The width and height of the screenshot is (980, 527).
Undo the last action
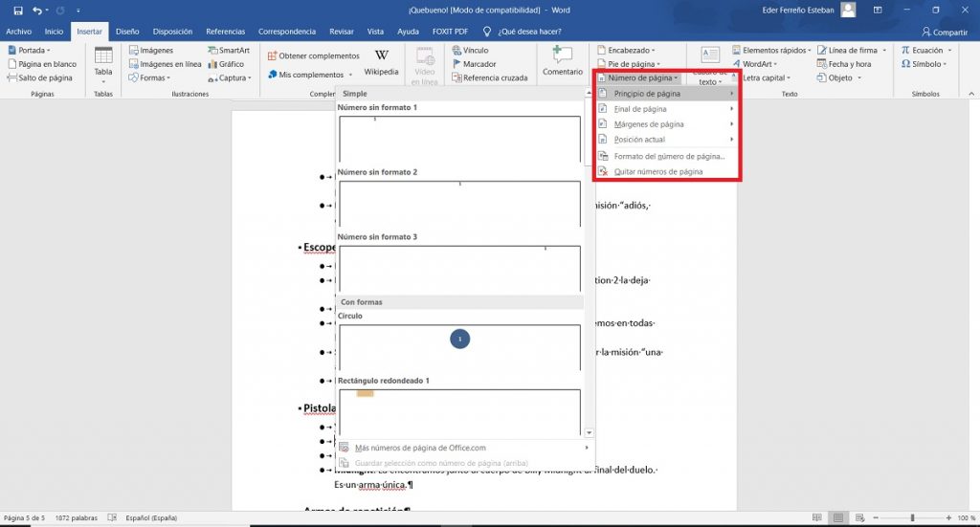tap(37, 11)
